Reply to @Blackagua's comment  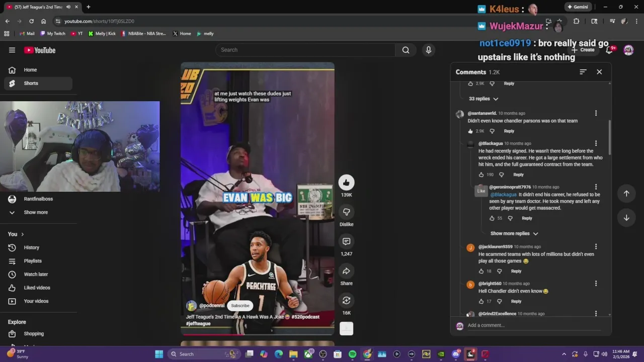[x=518, y=174]
